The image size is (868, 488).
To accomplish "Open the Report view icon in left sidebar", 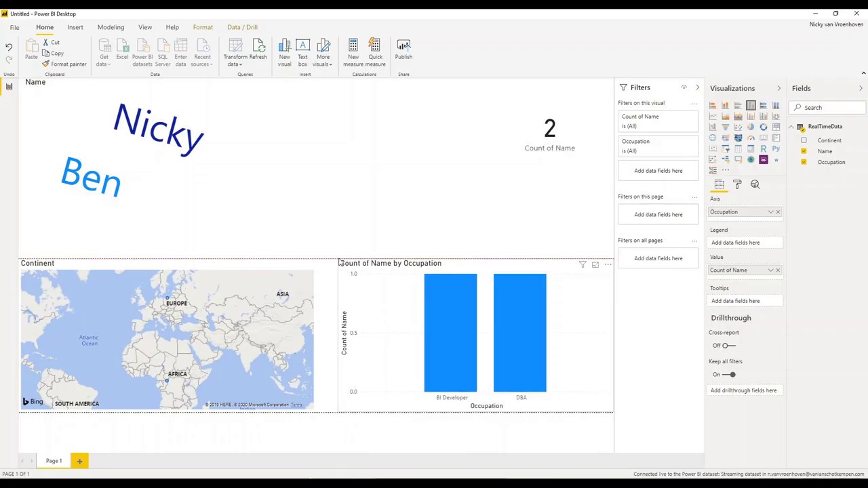I will click(x=9, y=86).
